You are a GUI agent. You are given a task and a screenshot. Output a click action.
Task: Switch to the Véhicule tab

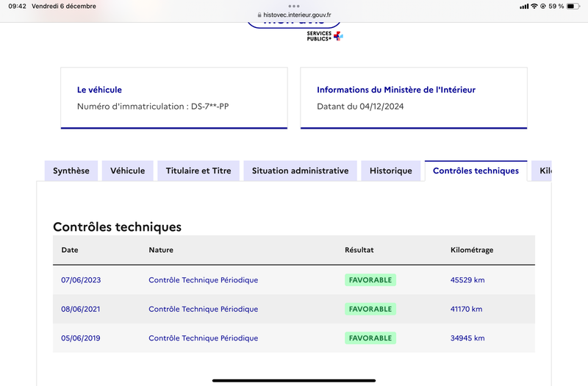tap(127, 171)
